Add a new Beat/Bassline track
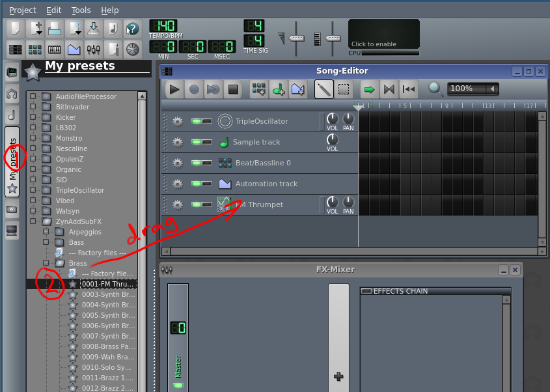The height and width of the screenshot is (392, 550). [258, 89]
